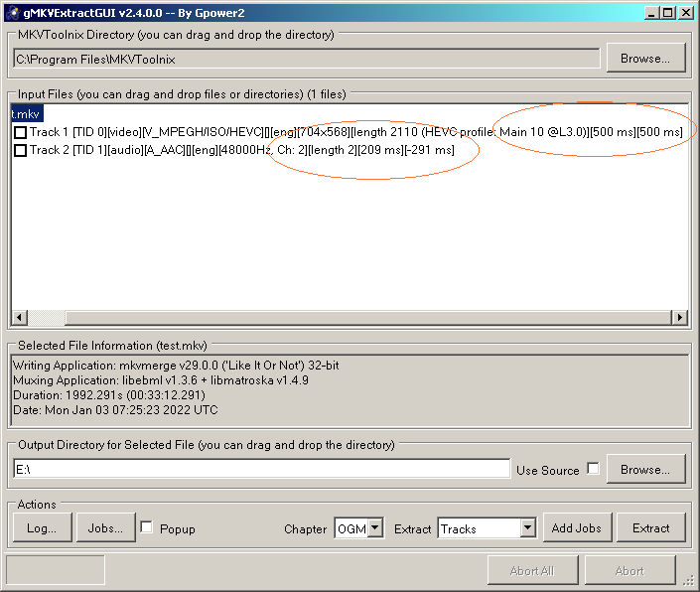This screenshot has width=700, height=592.
Task: Open the Chapter format OGM dropdown
Action: (x=375, y=528)
